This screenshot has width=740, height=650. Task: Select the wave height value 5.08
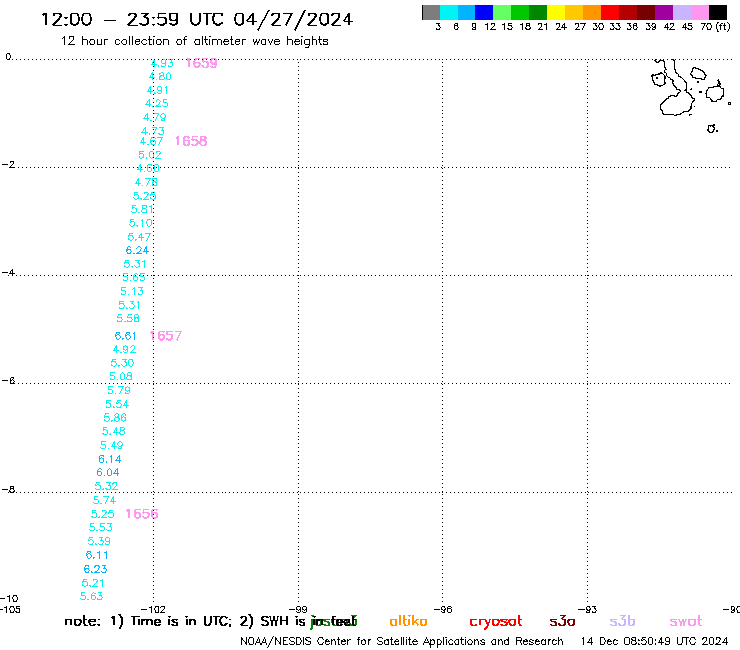point(121,376)
